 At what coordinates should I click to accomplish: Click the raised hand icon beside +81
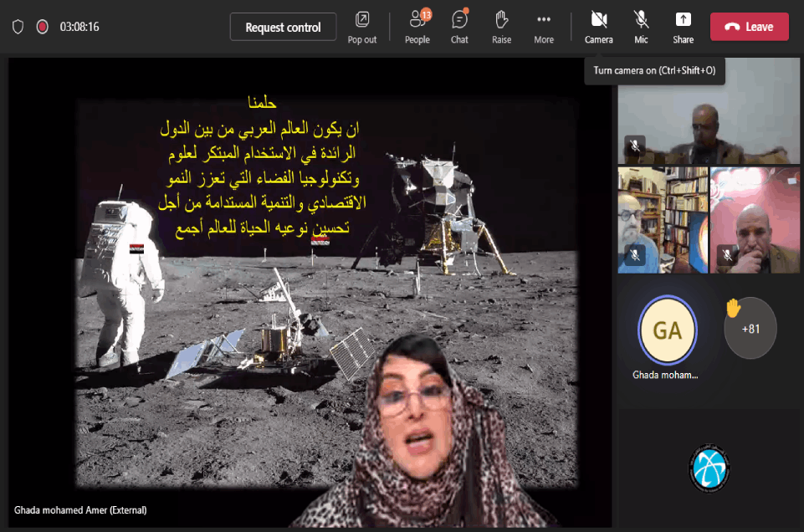(x=733, y=308)
